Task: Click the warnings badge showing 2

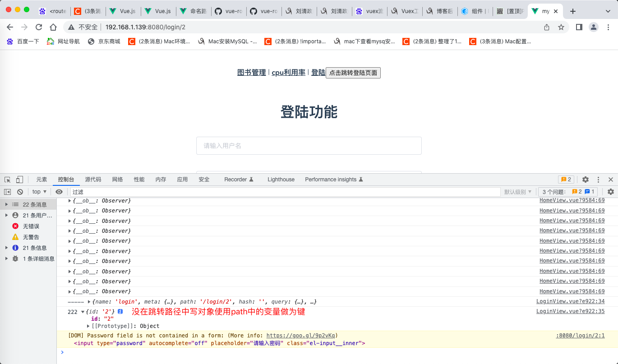Action: tap(566, 180)
